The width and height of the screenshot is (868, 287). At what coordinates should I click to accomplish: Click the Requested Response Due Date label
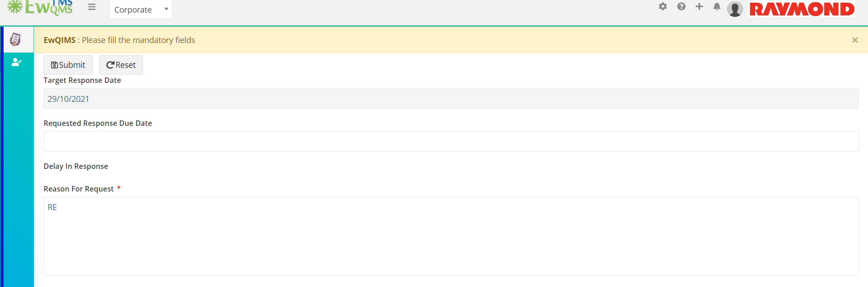[x=98, y=123]
